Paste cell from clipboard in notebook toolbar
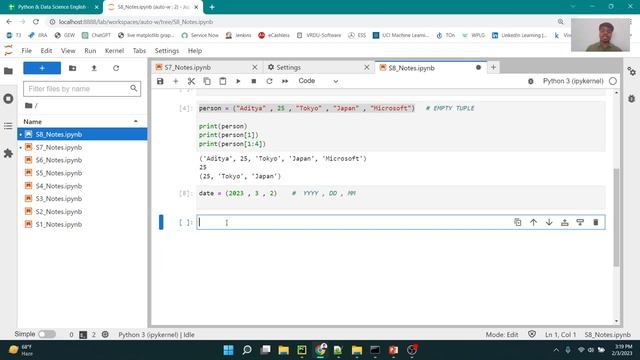 [x=222, y=81]
